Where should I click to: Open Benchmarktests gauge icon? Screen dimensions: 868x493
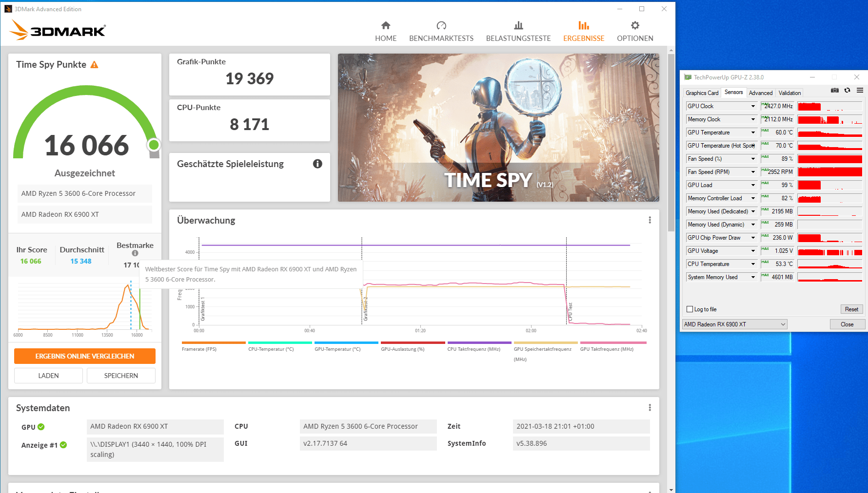(441, 25)
